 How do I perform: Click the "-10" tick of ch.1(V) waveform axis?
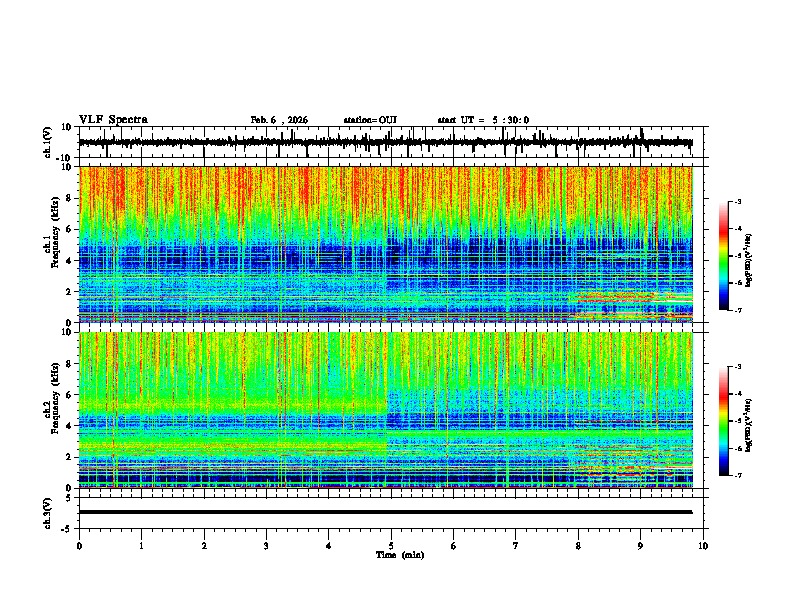[x=65, y=158]
